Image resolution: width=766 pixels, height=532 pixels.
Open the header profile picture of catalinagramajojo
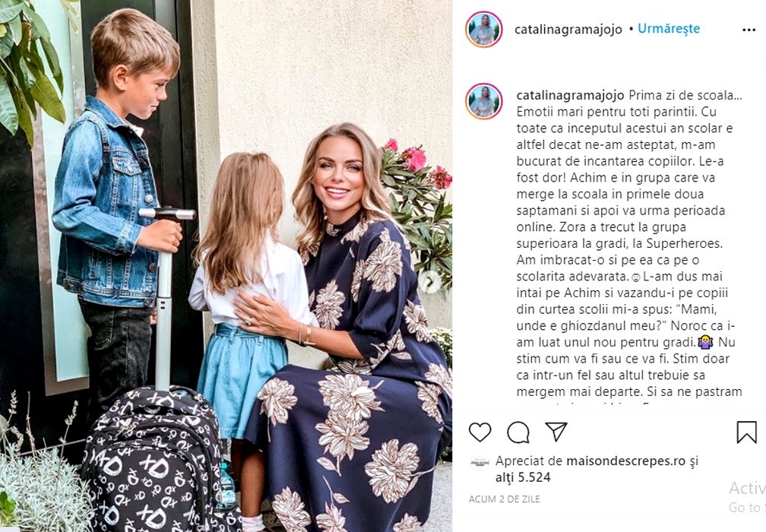click(x=483, y=30)
